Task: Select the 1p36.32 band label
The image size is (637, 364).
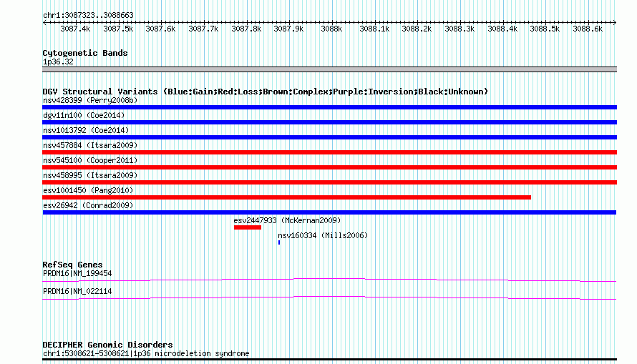Action: click(58, 62)
